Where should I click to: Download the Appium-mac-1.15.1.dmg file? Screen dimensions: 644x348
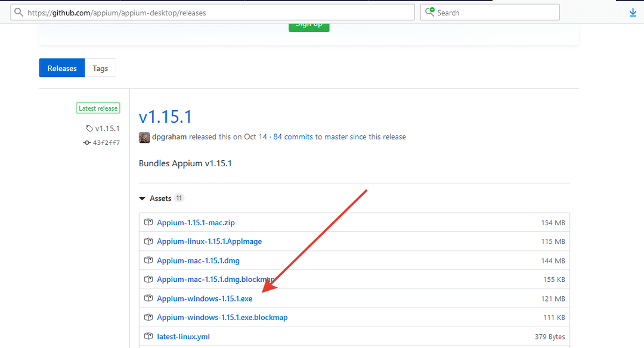[198, 260]
